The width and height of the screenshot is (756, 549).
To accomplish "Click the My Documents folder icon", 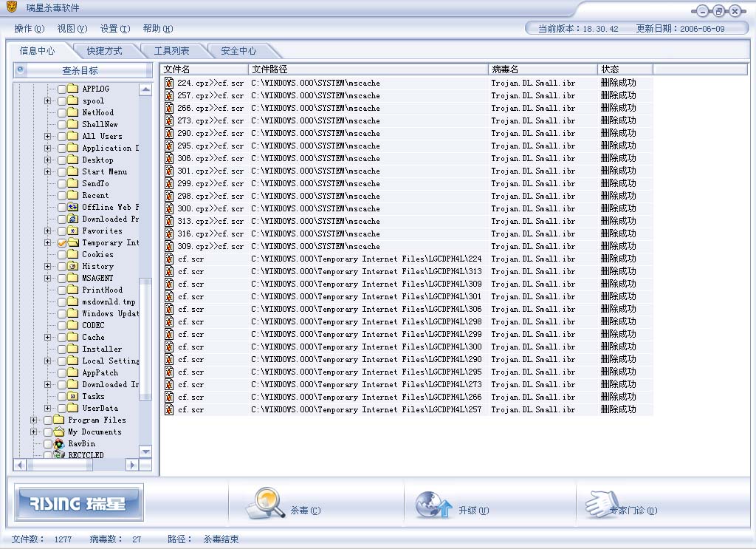I will tap(59, 432).
